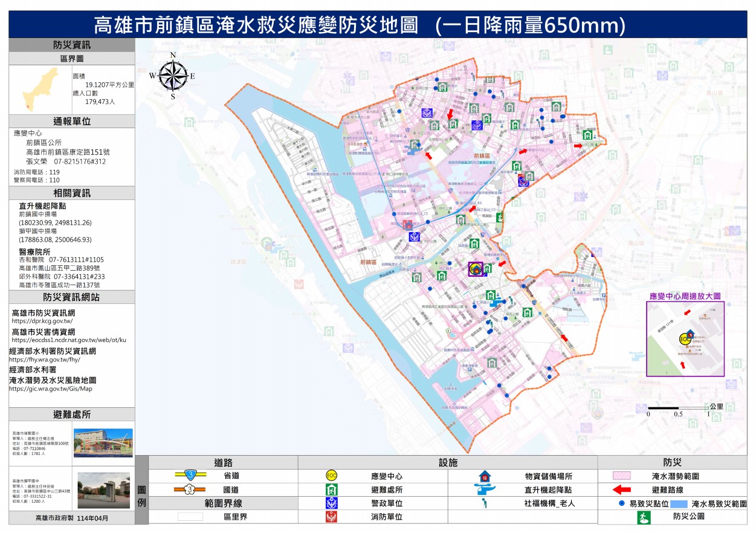Select the green 避難處所 legend icon

pyautogui.click(x=331, y=489)
